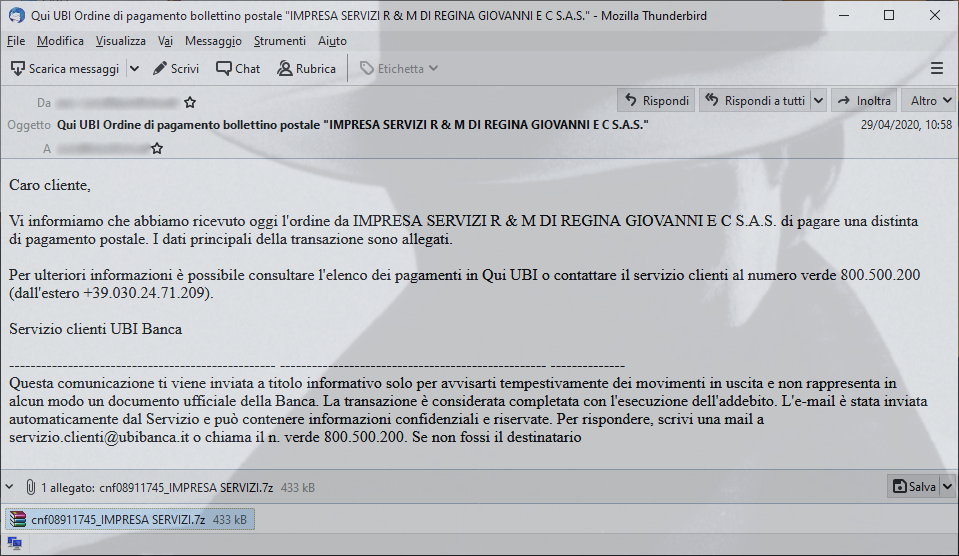This screenshot has width=959, height=556.
Task: Select attachment cnf08911745_IMPRESA SERVIZI.7z
Action: pyautogui.click(x=130, y=519)
